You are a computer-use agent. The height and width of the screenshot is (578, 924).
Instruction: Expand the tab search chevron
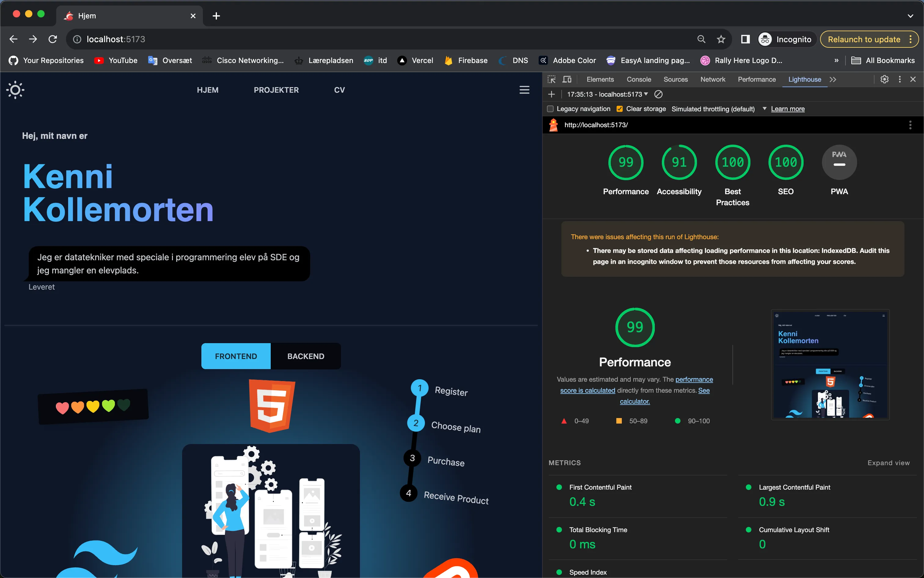pos(910,16)
